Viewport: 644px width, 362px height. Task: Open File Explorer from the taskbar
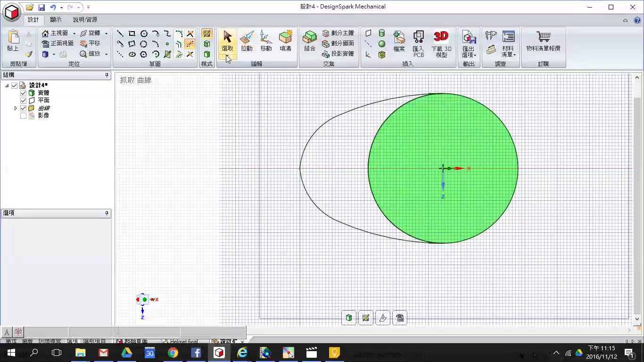pos(81,353)
